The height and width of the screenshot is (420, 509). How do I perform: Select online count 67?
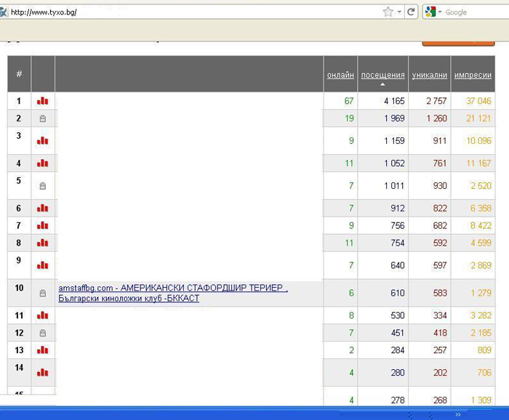point(348,101)
